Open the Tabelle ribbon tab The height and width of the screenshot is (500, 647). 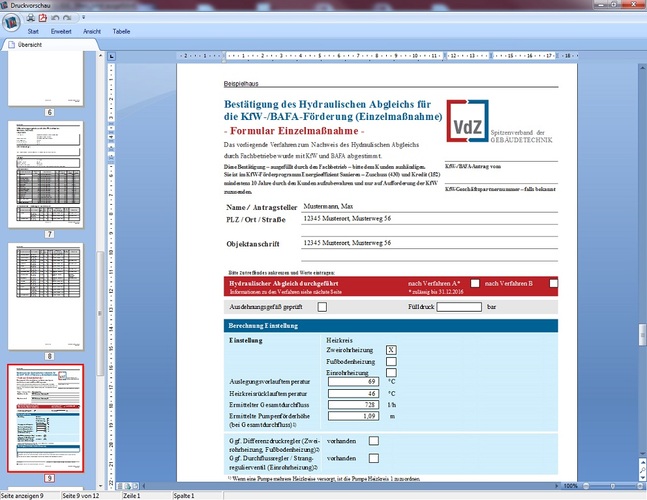tap(121, 32)
